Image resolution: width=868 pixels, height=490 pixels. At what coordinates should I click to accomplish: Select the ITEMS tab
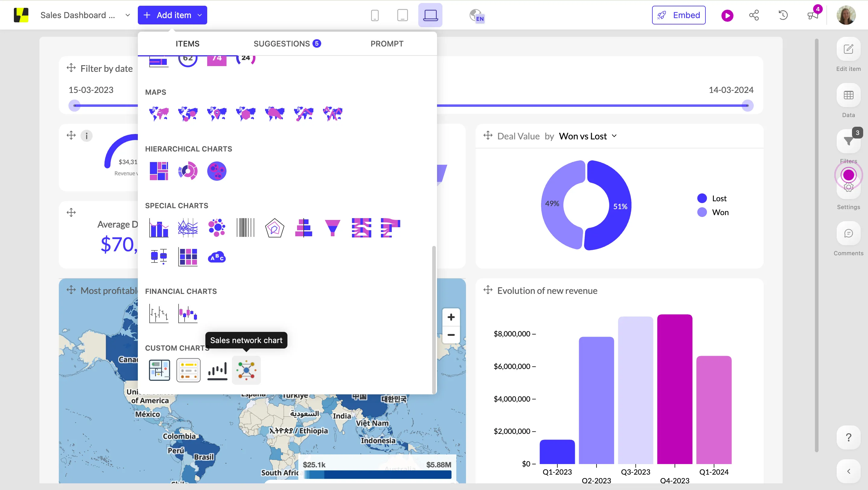187,43
